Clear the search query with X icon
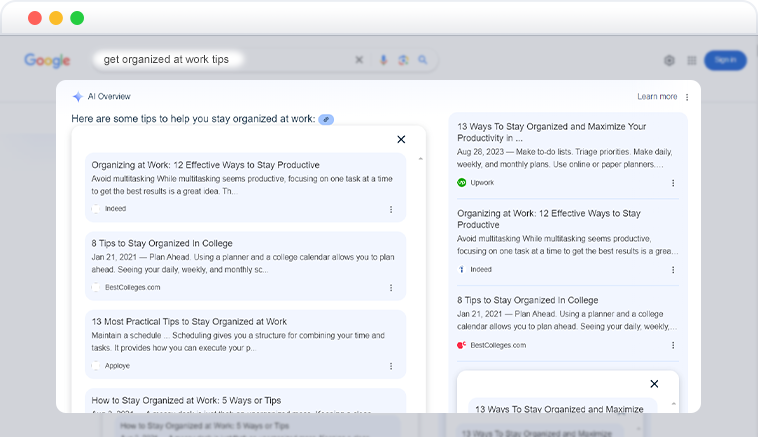 point(359,60)
